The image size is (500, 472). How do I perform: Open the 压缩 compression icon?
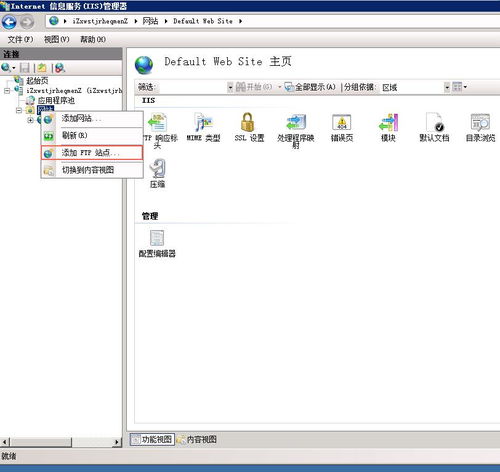click(157, 173)
